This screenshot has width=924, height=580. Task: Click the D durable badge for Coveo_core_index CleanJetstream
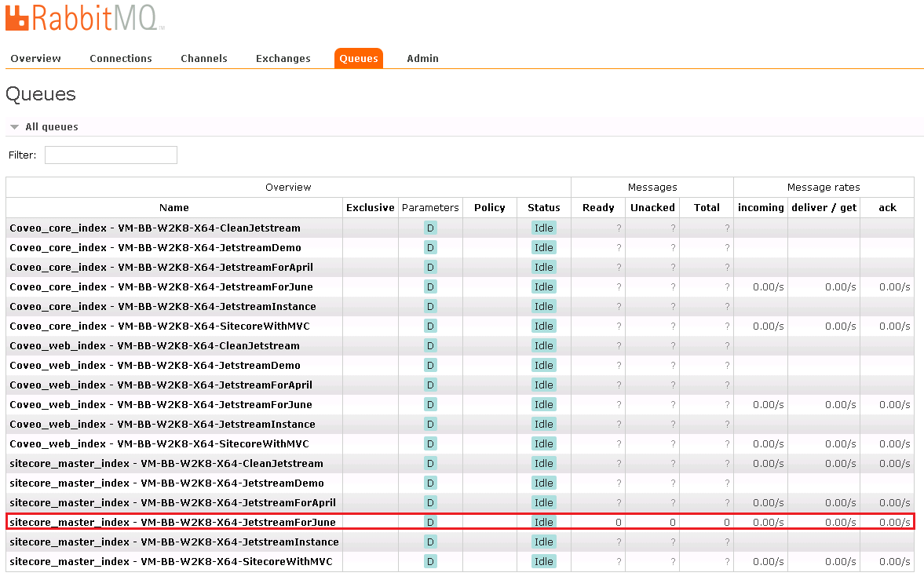(x=430, y=228)
